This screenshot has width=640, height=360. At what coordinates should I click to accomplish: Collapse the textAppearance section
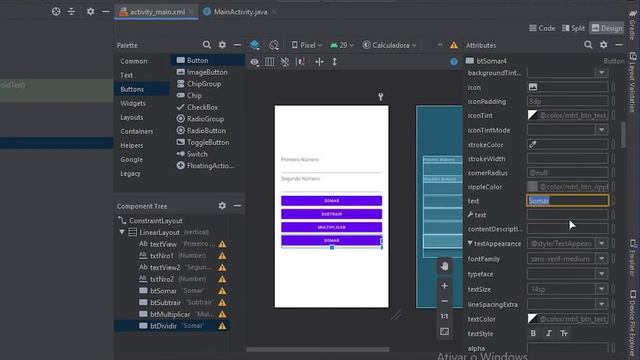coord(470,243)
